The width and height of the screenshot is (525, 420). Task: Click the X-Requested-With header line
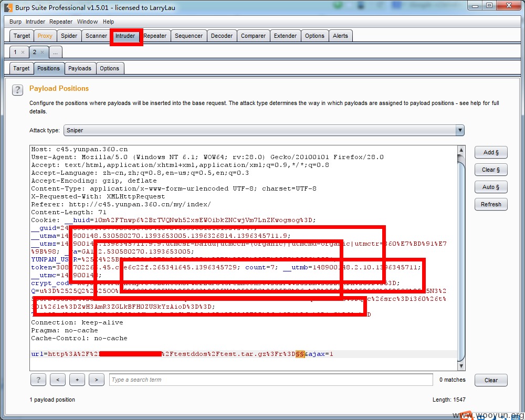point(98,196)
